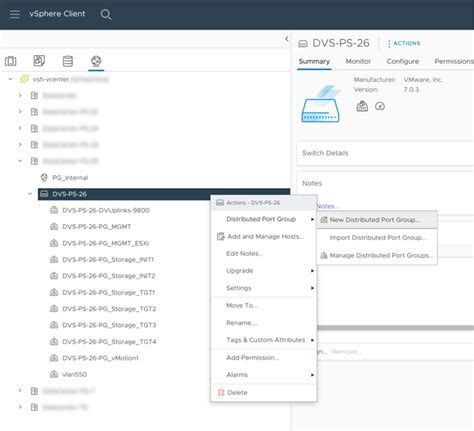Open the Alarms submenu arrow
474x431 pixels.
tap(312, 375)
